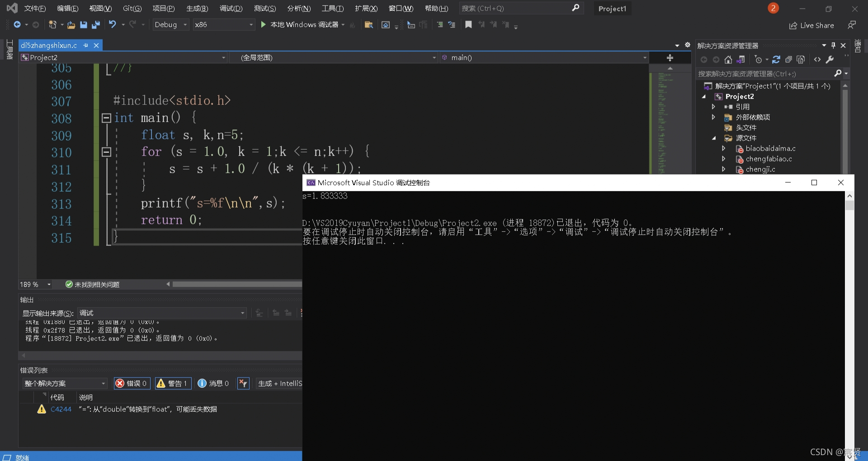
Task: Collapse the main() function fold at line 308
Action: point(106,118)
